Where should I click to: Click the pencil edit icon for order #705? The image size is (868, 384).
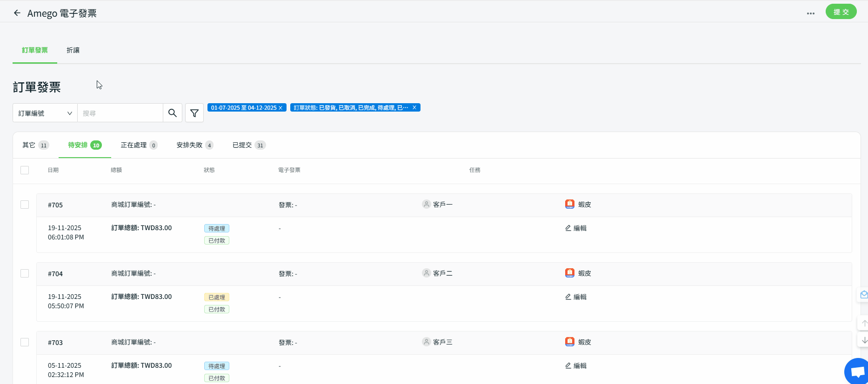pyautogui.click(x=568, y=228)
